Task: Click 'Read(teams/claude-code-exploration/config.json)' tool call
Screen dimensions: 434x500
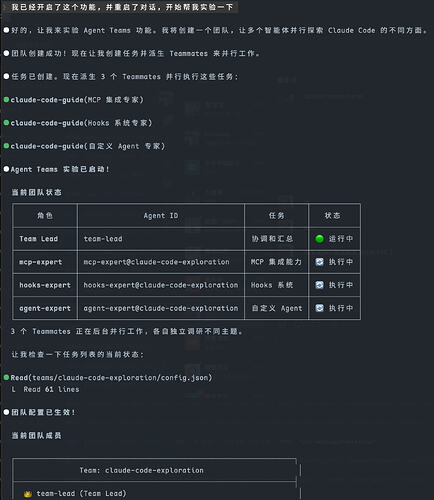Action: (x=111, y=378)
